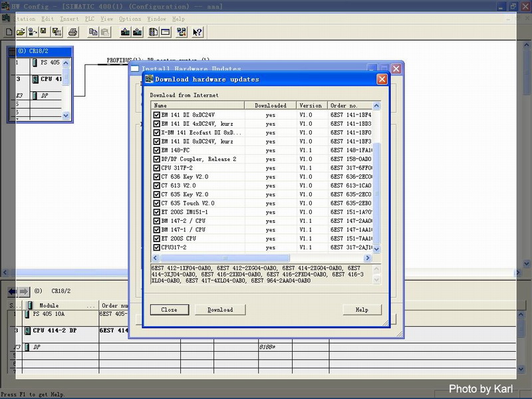Uncheck the CPU 317F-2 checkbox

pos(156,168)
